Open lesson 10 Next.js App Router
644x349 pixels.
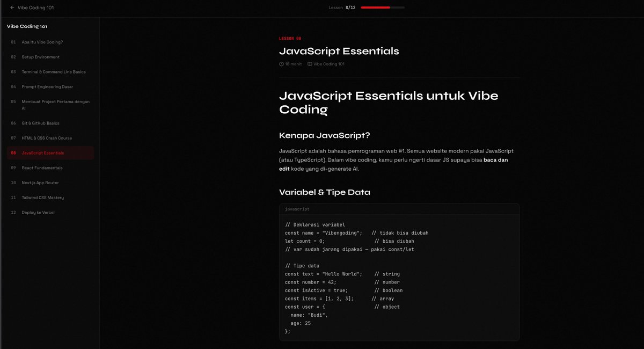(x=50, y=183)
